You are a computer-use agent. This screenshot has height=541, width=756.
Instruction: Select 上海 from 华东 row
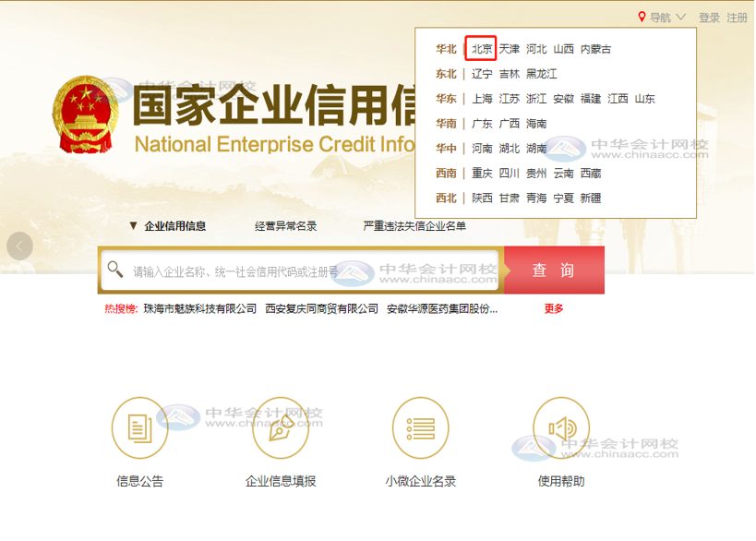pos(482,99)
